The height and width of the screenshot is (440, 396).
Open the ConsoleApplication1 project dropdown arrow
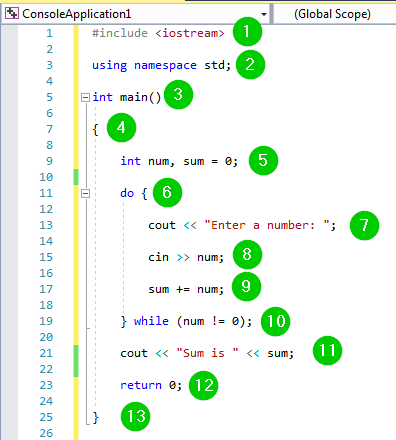click(x=264, y=14)
